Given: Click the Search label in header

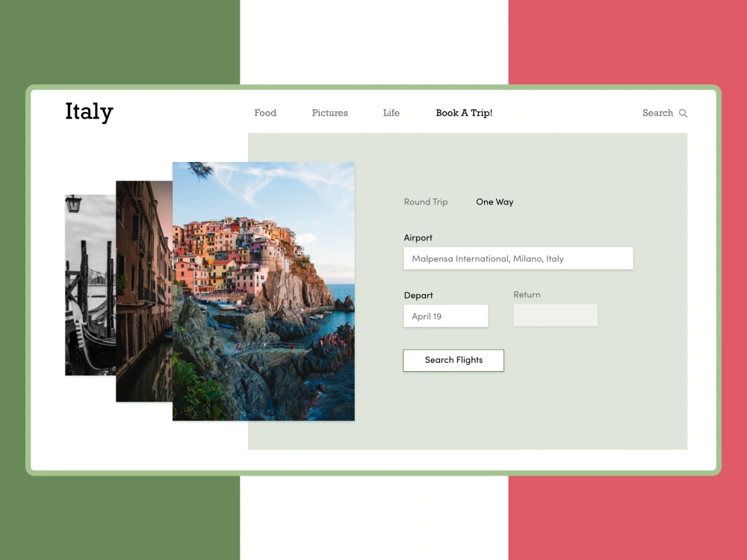Looking at the screenshot, I should pos(657,113).
